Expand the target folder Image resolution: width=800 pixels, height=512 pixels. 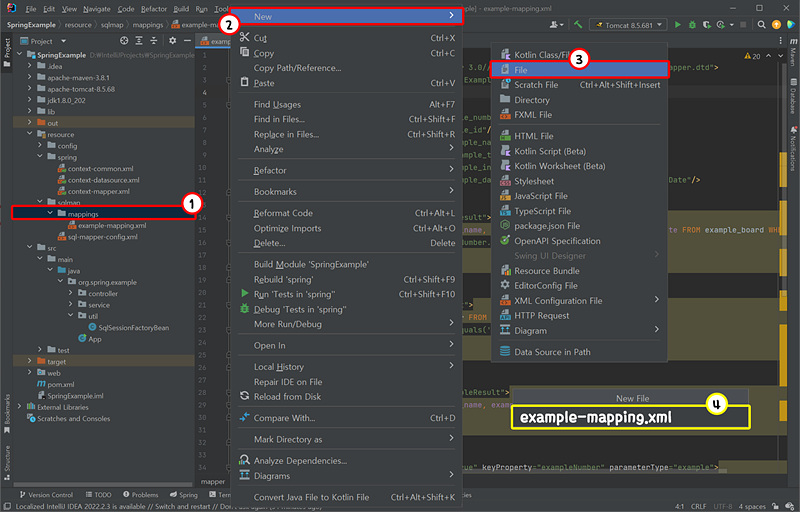30,361
